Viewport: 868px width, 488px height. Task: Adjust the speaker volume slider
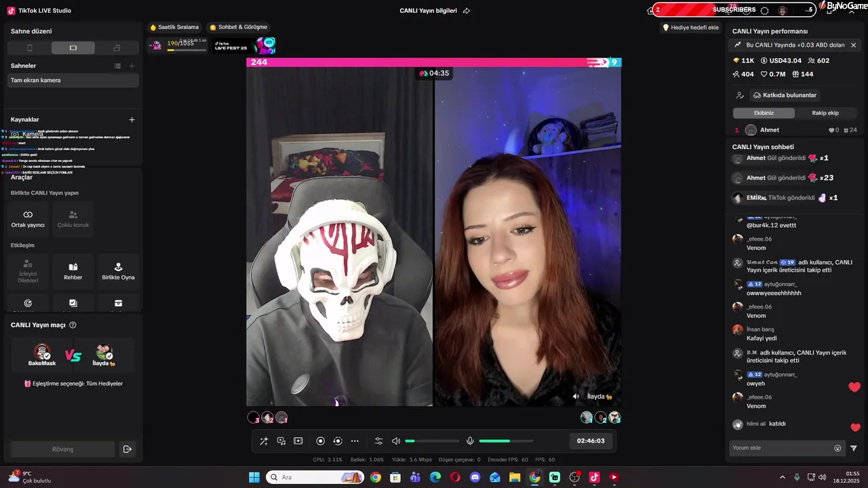(432, 441)
